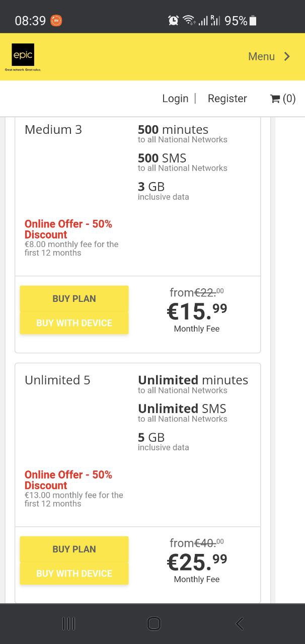Viewport: 305px width, 644px height.
Task: Tap the orange notification icon beside clock
Action: pos(56,21)
